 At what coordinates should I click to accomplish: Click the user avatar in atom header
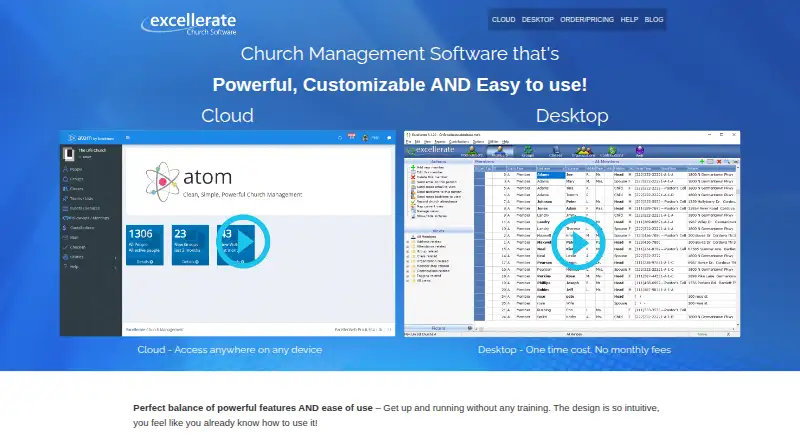click(365, 138)
